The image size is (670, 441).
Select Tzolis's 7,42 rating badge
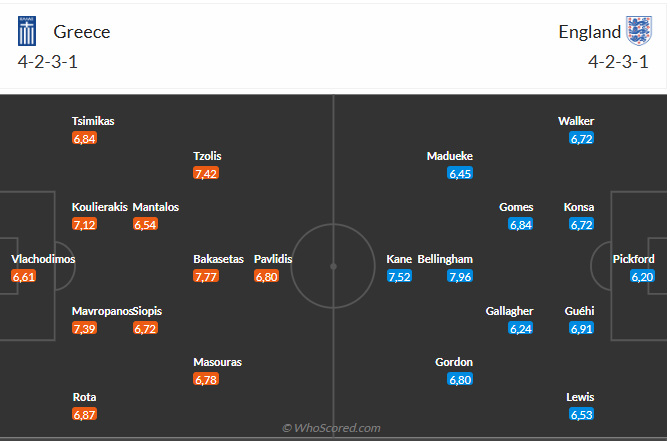pyautogui.click(x=206, y=173)
